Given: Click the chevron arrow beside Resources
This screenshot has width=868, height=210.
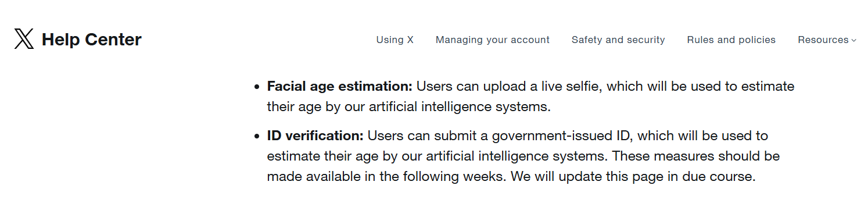Looking at the screenshot, I should [853, 41].
